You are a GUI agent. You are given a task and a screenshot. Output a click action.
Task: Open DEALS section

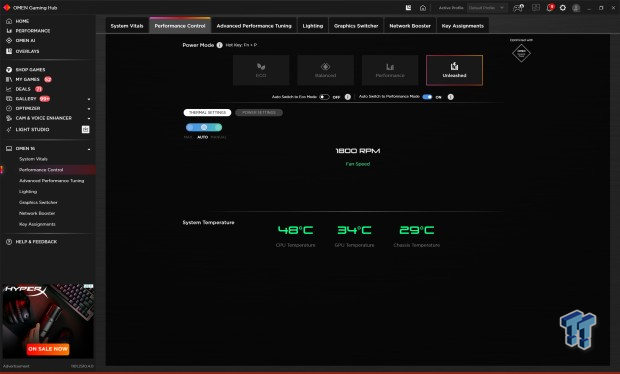(23, 89)
